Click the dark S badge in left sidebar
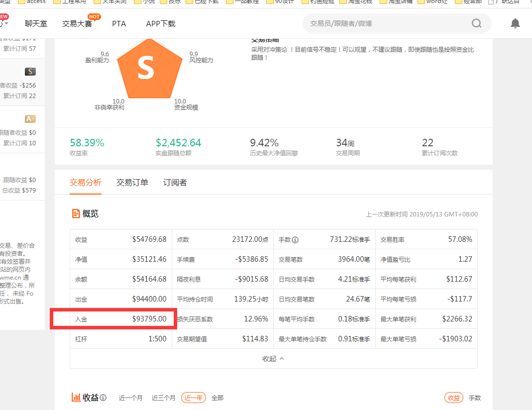 30,72
